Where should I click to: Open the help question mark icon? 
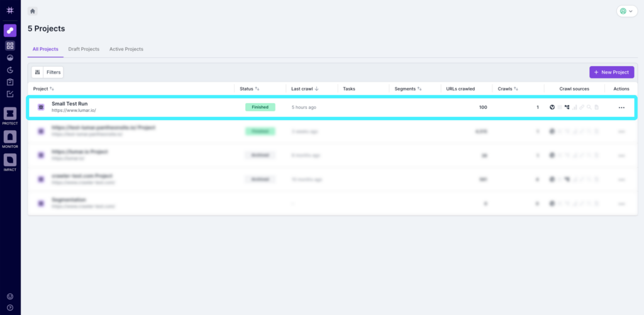click(10, 307)
